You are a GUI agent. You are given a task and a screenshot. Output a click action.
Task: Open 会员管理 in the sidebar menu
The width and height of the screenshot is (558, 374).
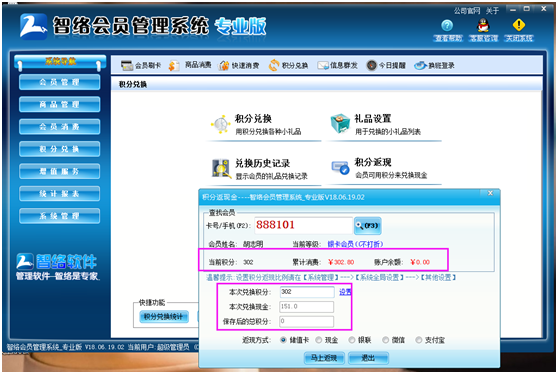[59, 82]
